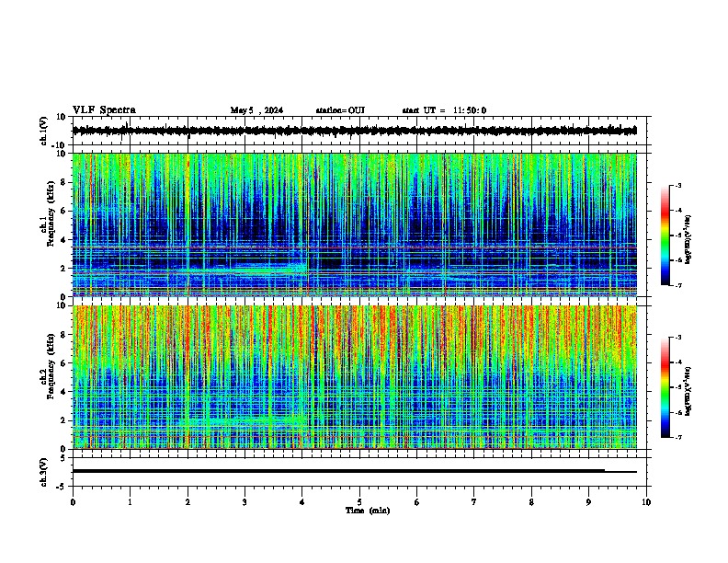Click time axis tick label '3'
This screenshot has width=728, height=563.
(245, 502)
